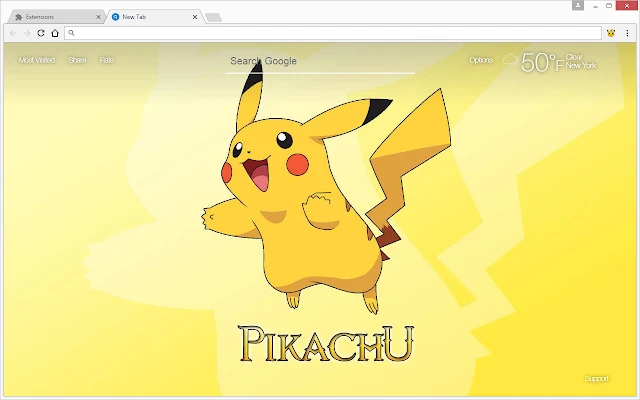Focus the Search Google field
This screenshot has width=640, height=400.
(x=320, y=61)
